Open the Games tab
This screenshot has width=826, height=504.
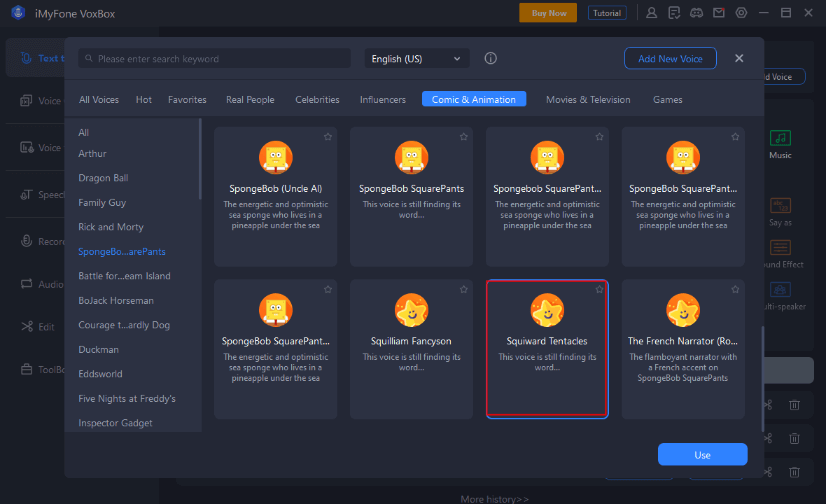click(667, 100)
